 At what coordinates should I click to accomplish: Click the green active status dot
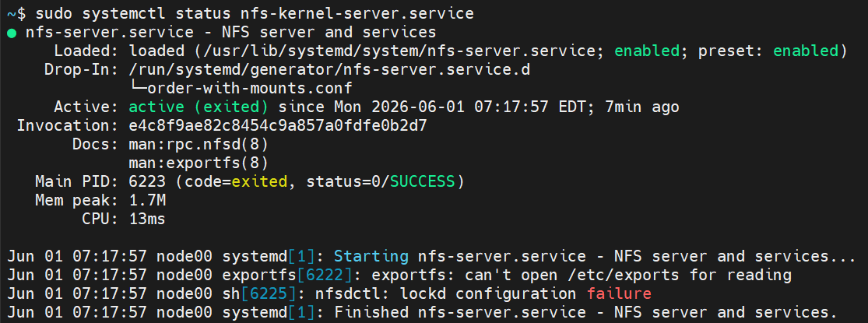pos(12,33)
